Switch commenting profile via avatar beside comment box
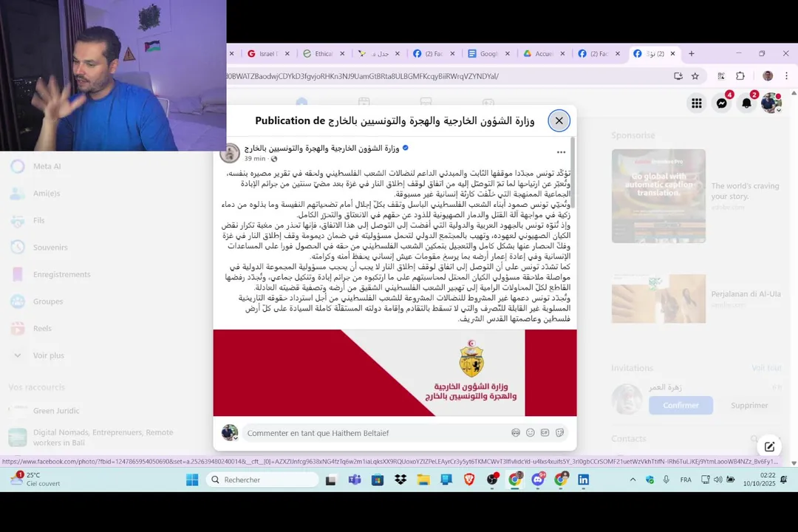Screen dimensions: 798x532 click(230, 433)
